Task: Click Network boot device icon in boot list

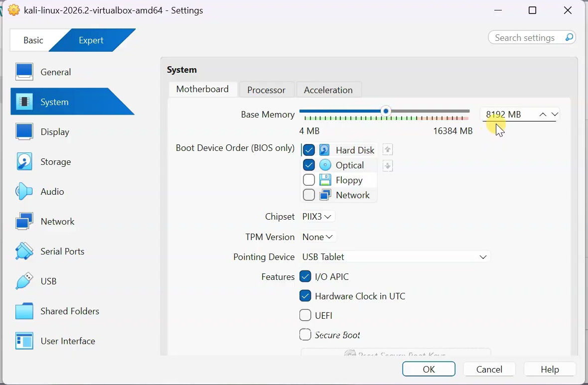Action: [x=325, y=195]
